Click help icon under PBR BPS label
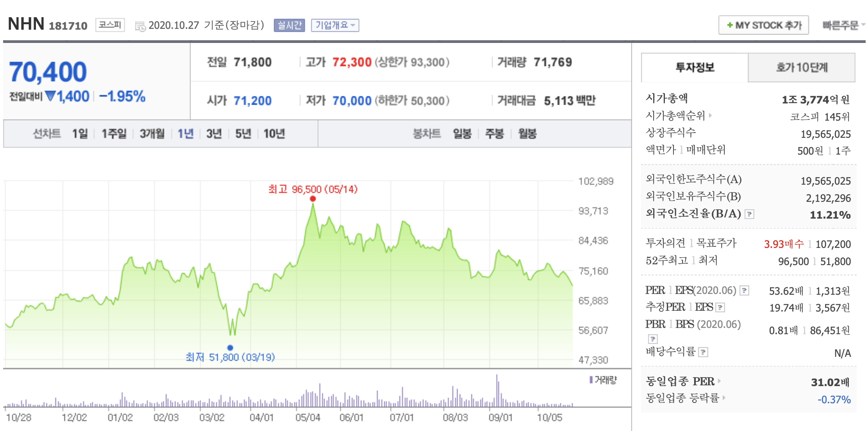Screen dimensions: 868x431 click(x=653, y=338)
